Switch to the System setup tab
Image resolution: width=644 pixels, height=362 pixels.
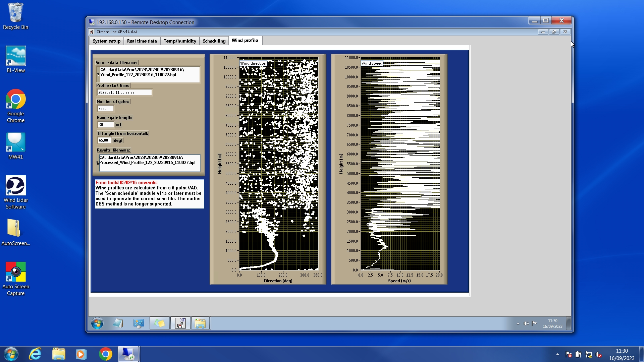point(107,41)
